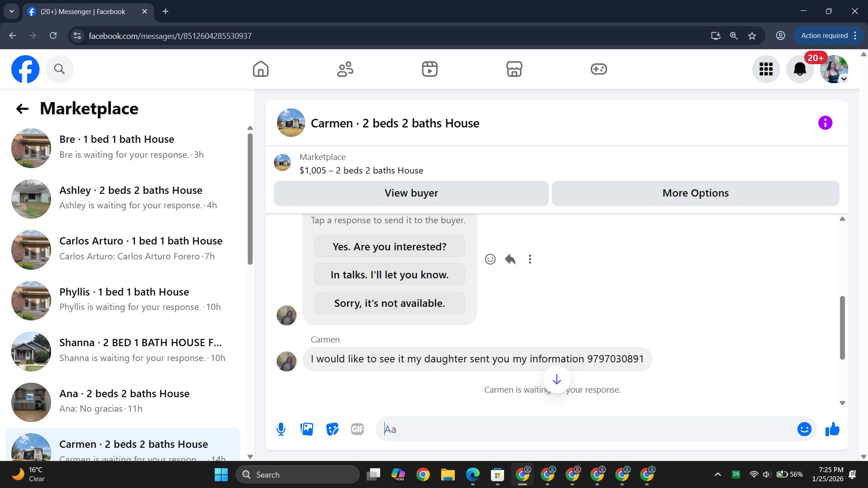
Task: Click the chat list scrollbar
Action: click(250, 199)
